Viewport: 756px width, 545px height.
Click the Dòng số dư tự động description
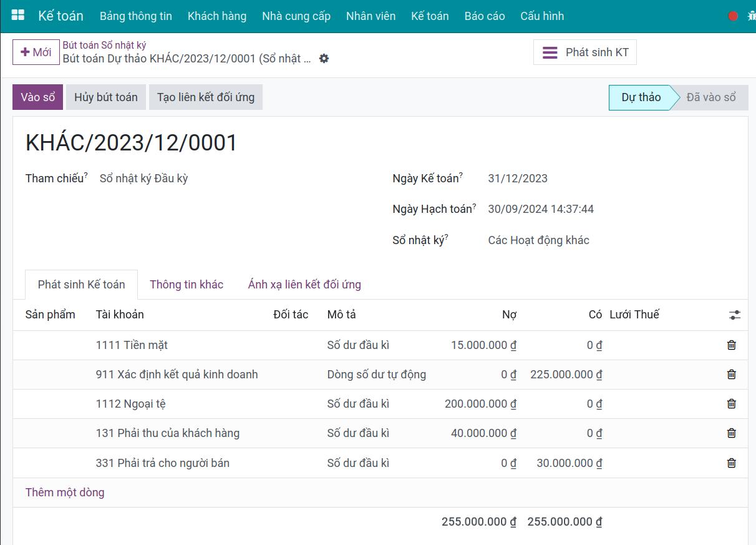click(377, 375)
